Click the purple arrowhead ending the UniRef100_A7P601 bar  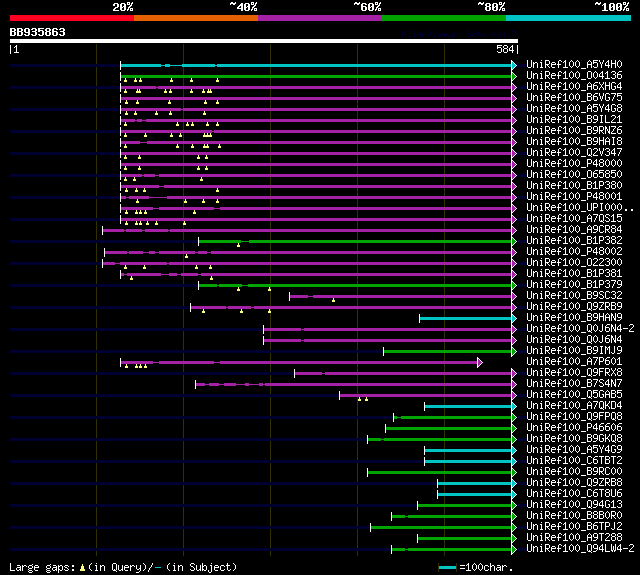pyautogui.click(x=480, y=362)
